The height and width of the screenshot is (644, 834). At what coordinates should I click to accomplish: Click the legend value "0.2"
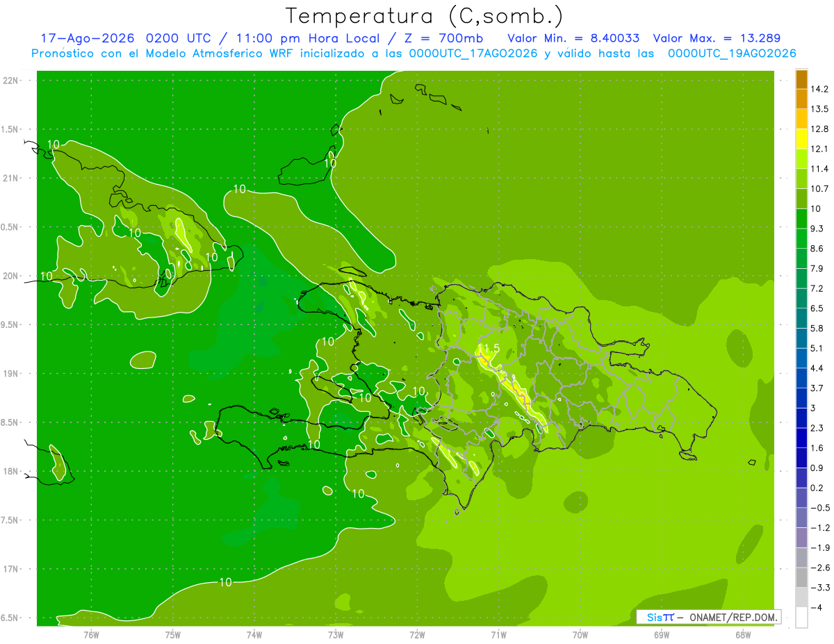coord(817,488)
